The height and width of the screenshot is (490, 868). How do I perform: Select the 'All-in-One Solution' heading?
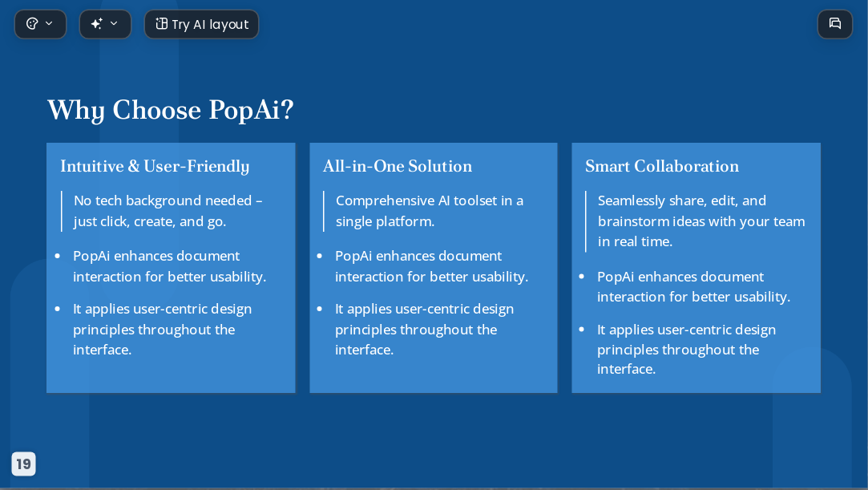[x=398, y=166]
